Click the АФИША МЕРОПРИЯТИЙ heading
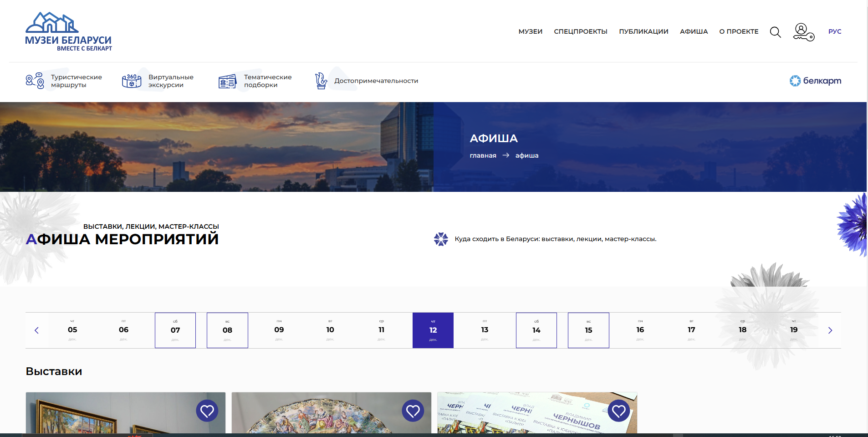Viewport: 868px width, 437px height. tap(122, 239)
